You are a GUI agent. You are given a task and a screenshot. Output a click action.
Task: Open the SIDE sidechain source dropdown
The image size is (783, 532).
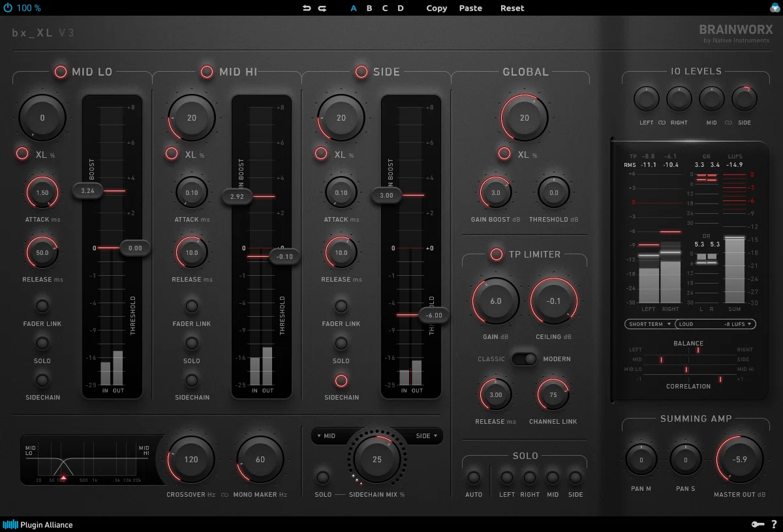tap(426, 436)
